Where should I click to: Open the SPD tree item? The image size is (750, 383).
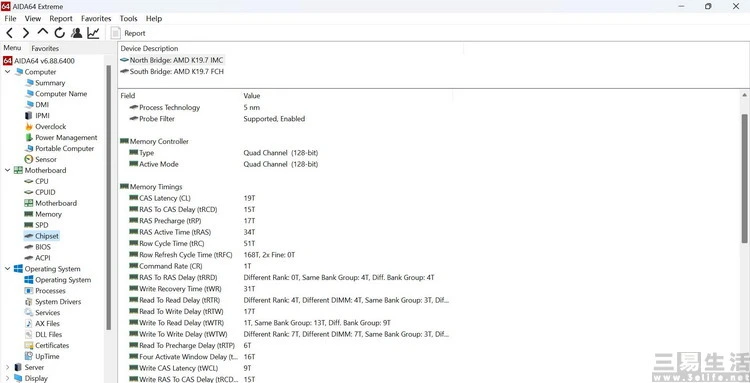pyautogui.click(x=36, y=225)
